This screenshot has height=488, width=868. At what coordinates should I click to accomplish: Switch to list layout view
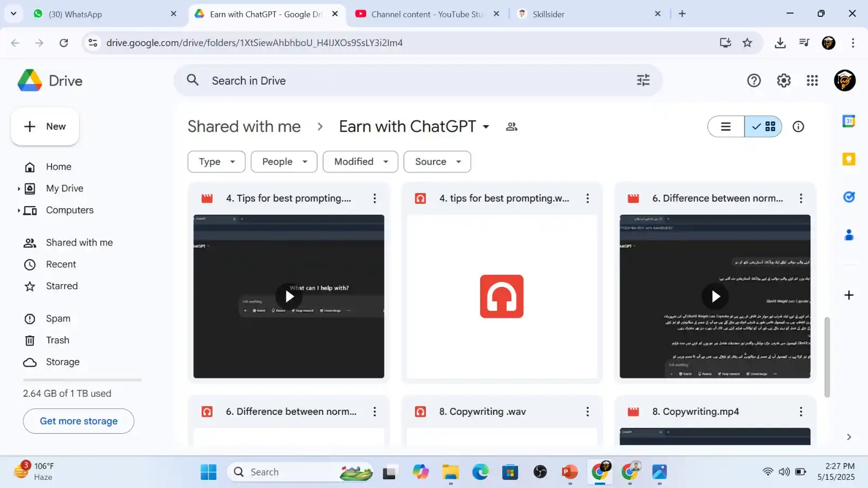[x=726, y=126]
